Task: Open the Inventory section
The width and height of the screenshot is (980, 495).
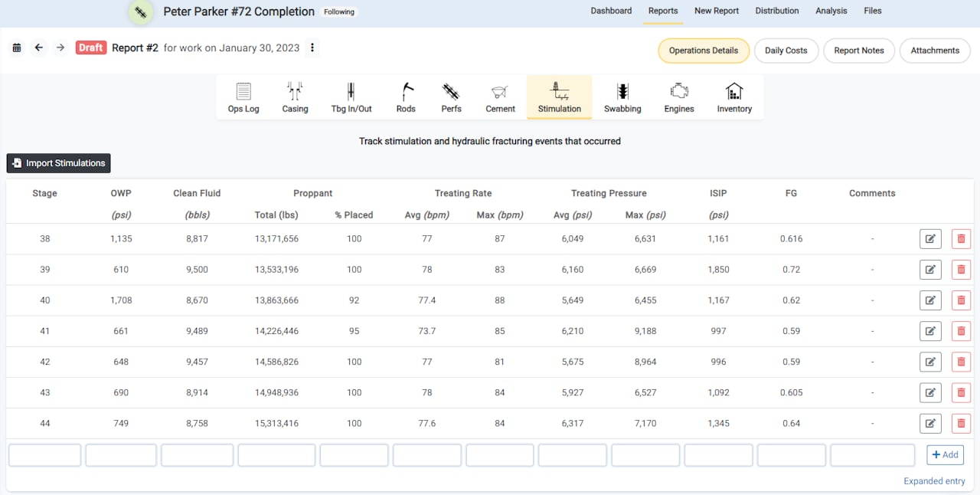Action: pos(734,97)
